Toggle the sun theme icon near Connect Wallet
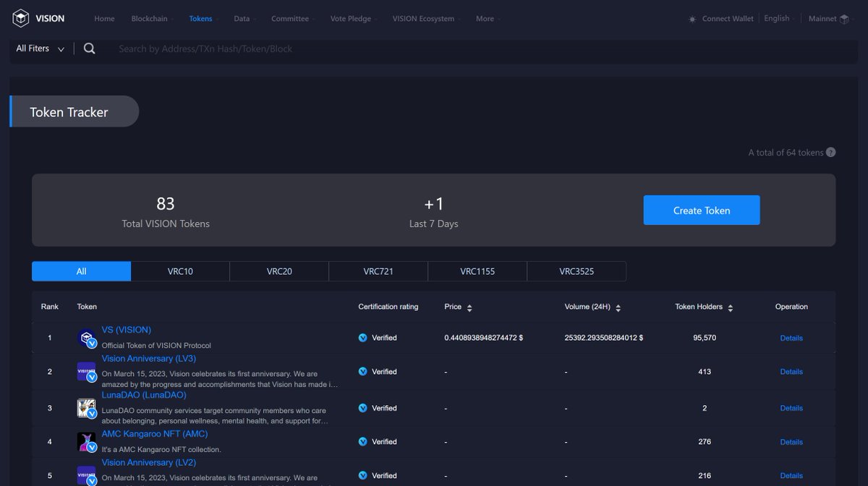Screen dimensions: 868x486 (692, 19)
